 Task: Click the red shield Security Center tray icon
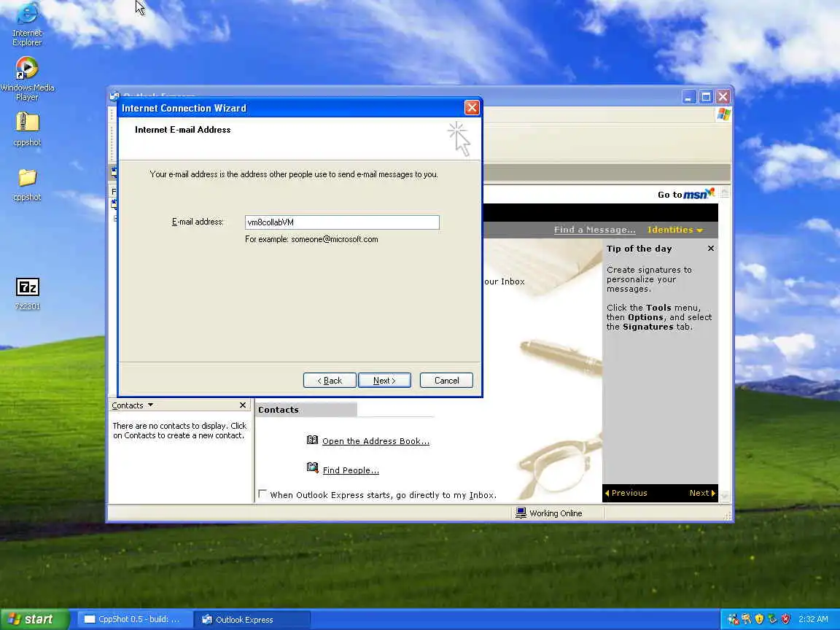point(785,619)
